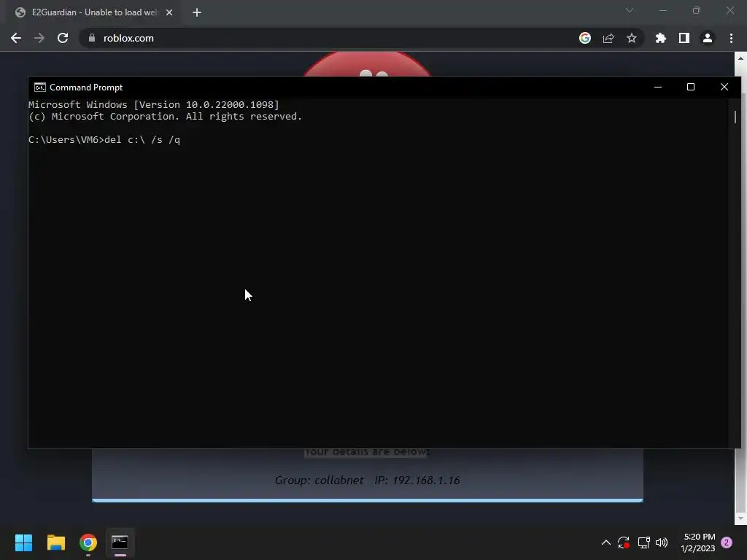The height and width of the screenshot is (560, 747).
Task: Go back in Chrome history
Action: click(x=16, y=38)
